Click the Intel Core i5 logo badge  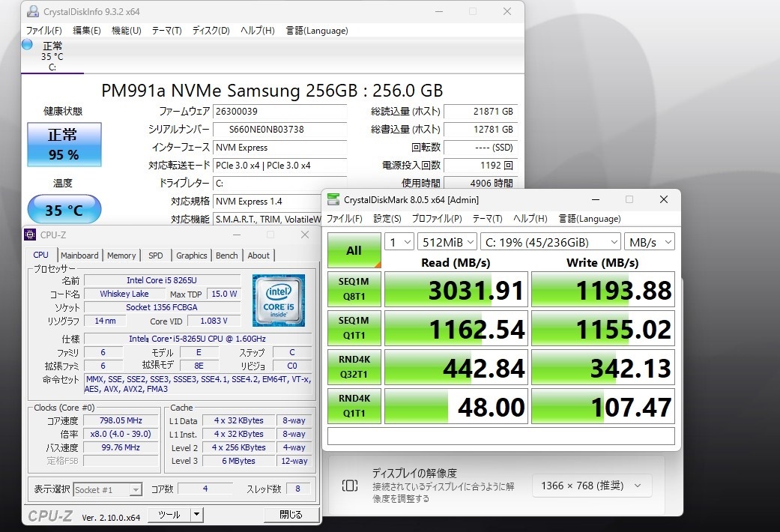click(x=278, y=299)
